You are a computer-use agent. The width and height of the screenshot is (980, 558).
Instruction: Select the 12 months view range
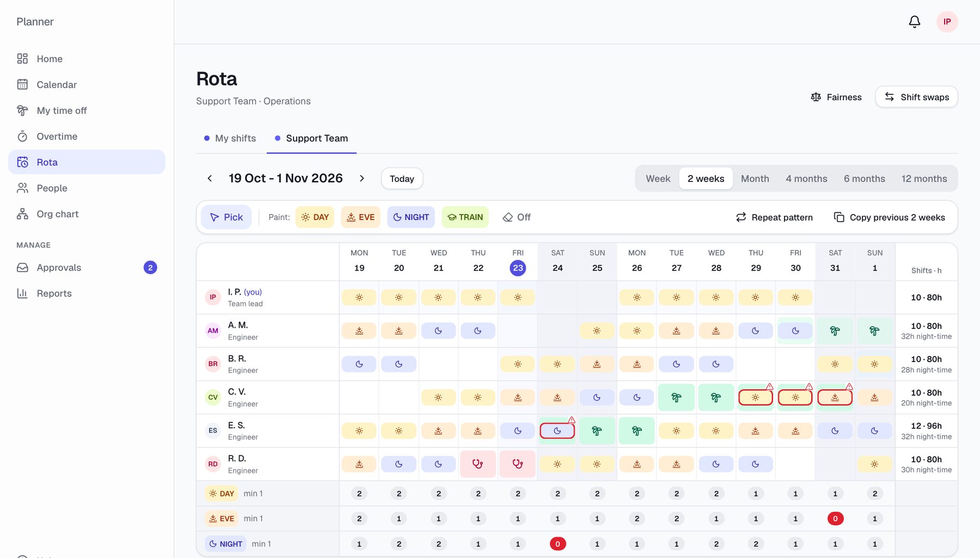coord(924,179)
